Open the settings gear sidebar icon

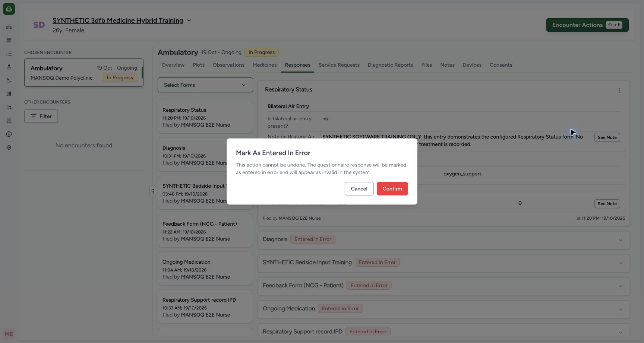pyautogui.click(x=9, y=147)
